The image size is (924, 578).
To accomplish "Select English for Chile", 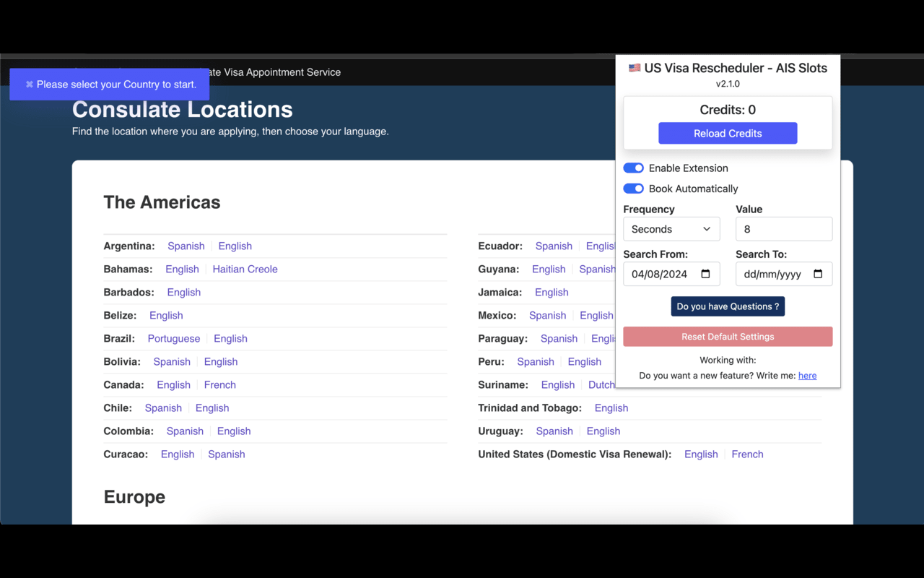I will pos(212,408).
